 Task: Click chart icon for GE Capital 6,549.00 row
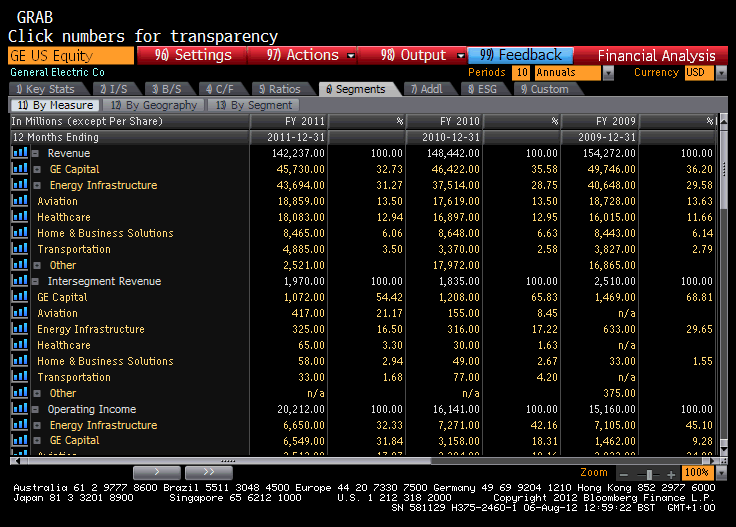pyautogui.click(x=20, y=440)
